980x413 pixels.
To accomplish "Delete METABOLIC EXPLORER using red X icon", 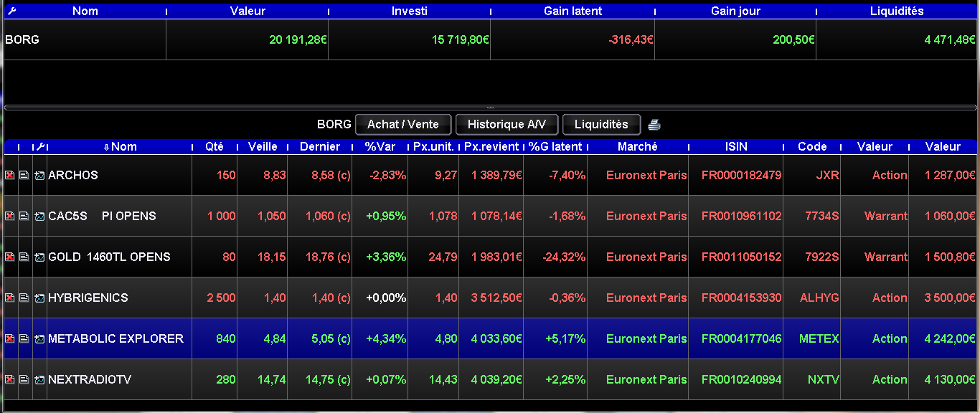I will point(10,338).
